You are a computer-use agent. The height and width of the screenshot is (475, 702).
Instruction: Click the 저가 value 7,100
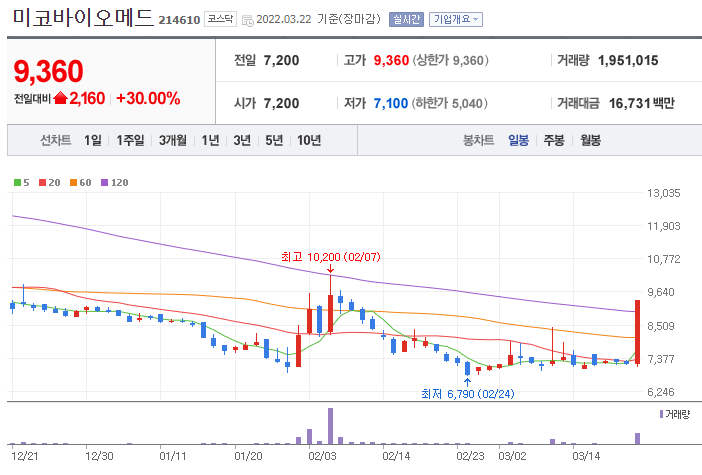[x=391, y=103]
